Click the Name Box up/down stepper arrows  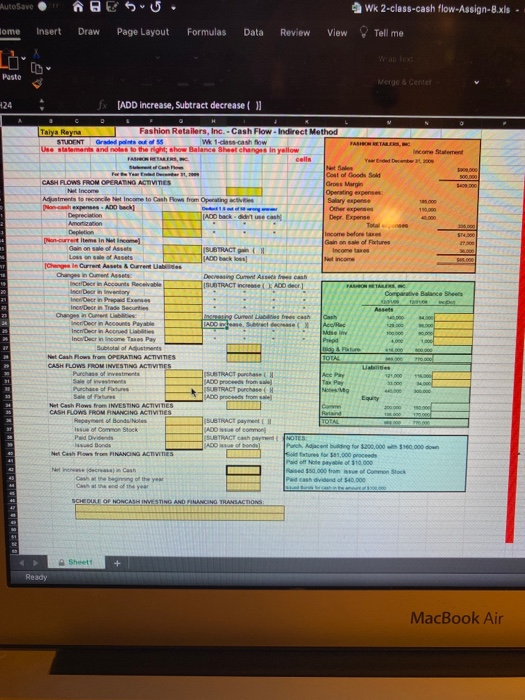[42, 105]
